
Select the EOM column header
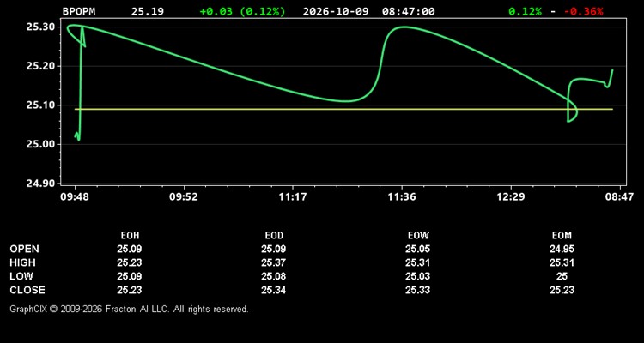click(562, 236)
